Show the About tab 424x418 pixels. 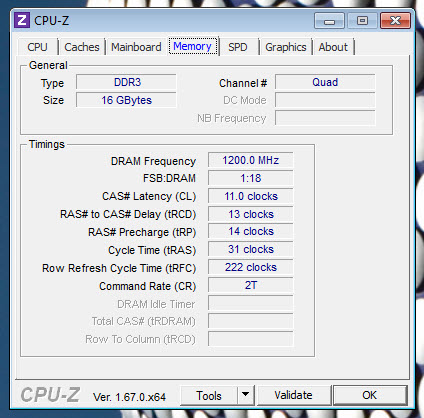click(x=333, y=47)
